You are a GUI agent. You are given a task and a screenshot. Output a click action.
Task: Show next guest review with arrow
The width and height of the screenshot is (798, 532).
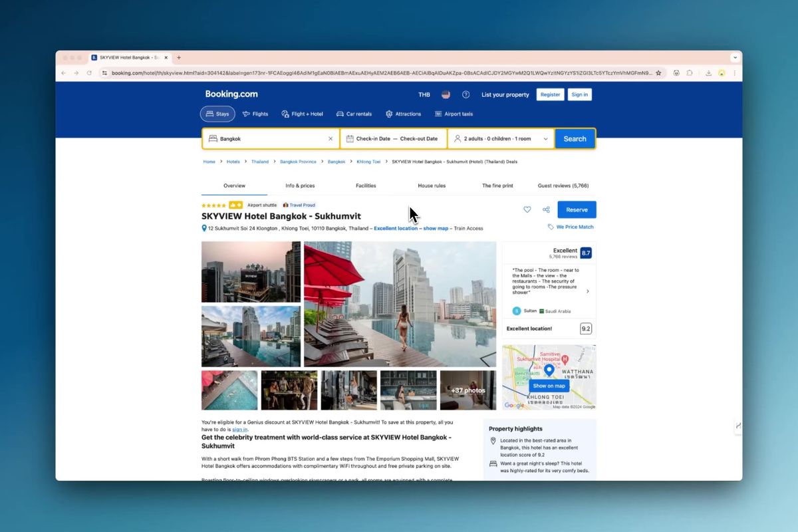(x=587, y=291)
